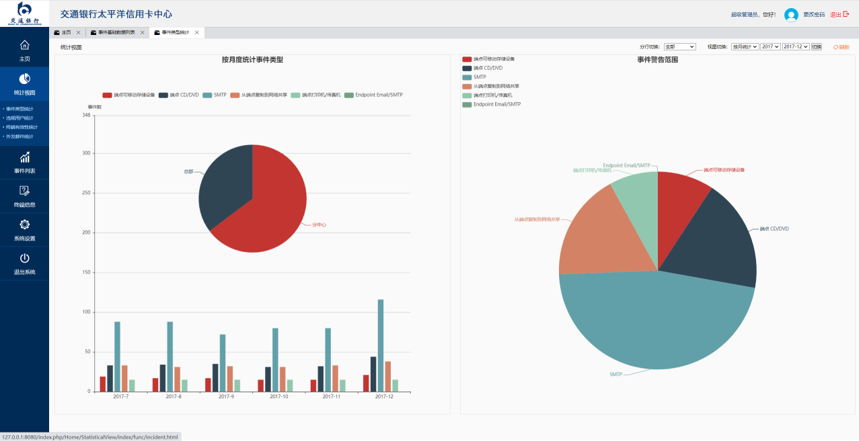Open the year 2017 dropdown
Image resolution: width=859 pixels, height=441 pixels.
tap(769, 47)
